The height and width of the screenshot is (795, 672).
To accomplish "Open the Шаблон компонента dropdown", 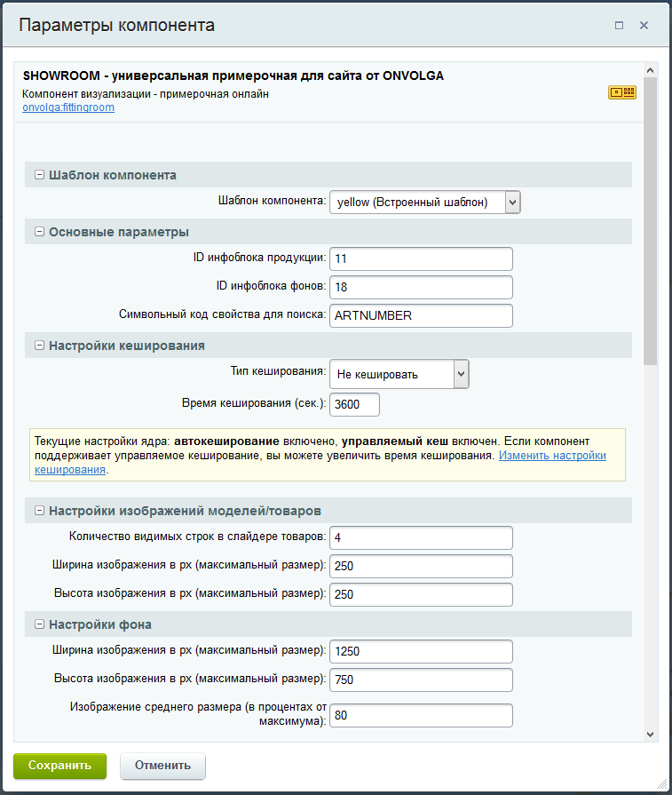I will coord(424,203).
